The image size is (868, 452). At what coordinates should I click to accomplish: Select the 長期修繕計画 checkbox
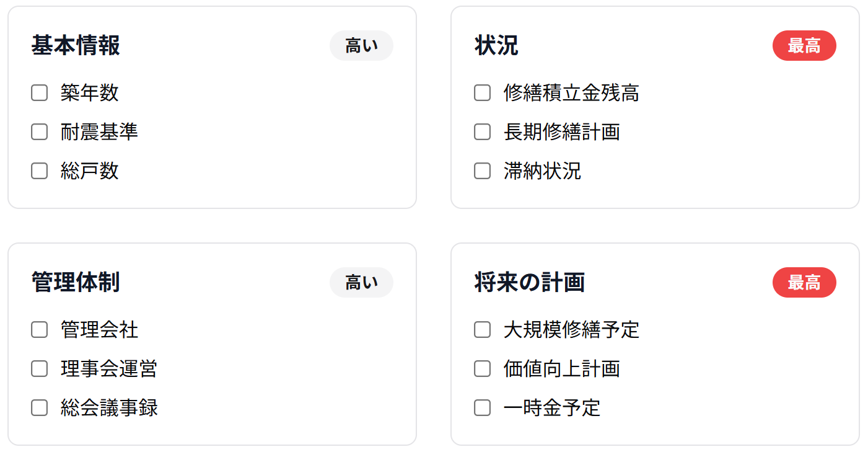(482, 132)
